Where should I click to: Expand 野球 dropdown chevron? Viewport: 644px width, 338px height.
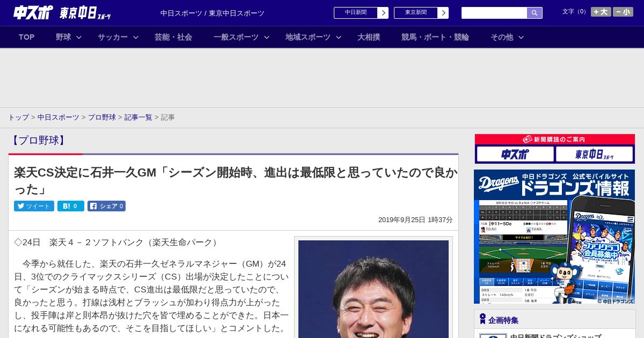[x=79, y=37]
